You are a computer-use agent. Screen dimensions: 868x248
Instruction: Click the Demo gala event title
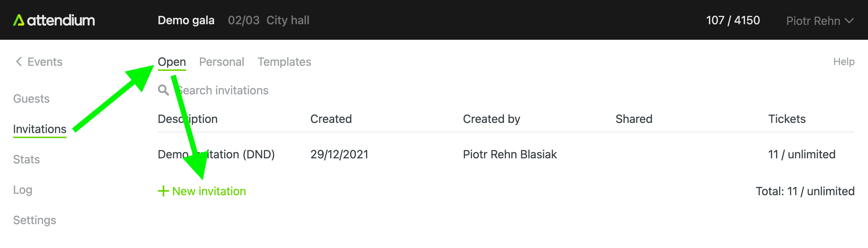pos(186,20)
